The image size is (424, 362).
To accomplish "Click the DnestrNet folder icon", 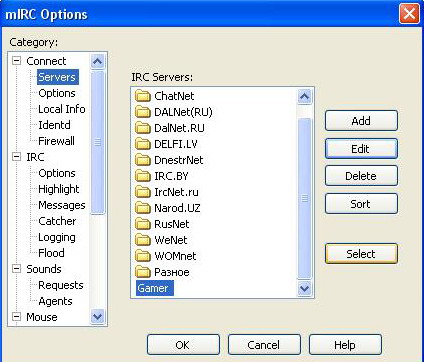I will pyautogui.click(x=143, y=160).
